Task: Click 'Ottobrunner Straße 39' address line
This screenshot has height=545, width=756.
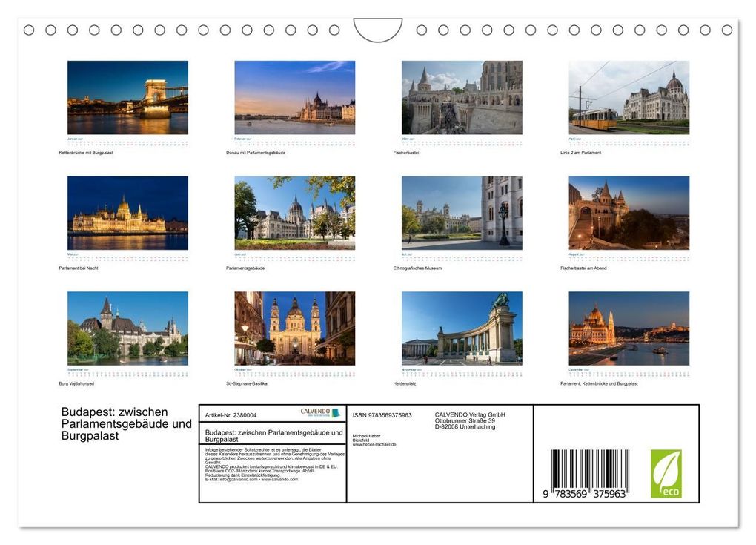Action: [465, 420]
